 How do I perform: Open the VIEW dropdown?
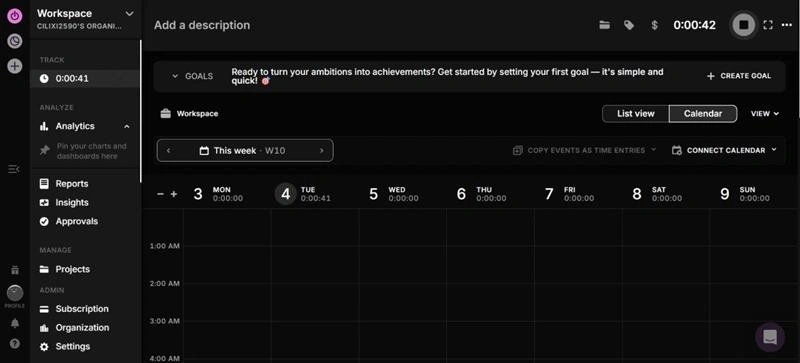point(765,114)
